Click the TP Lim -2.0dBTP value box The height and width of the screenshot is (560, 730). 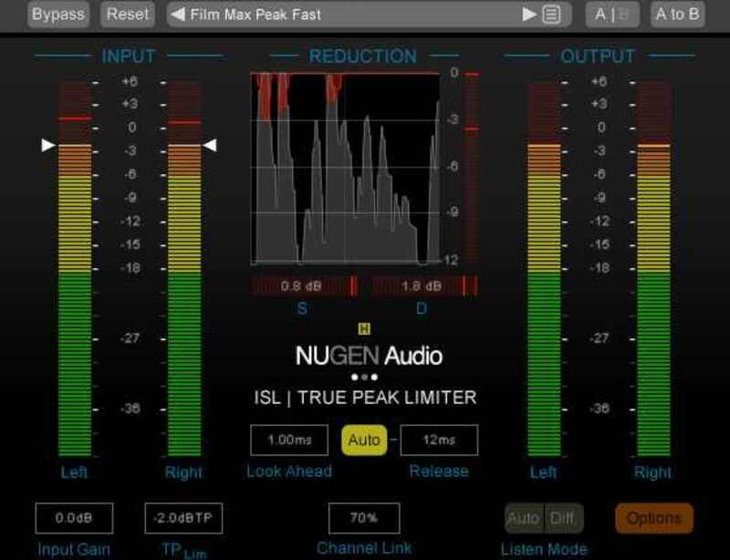point(183,518)
